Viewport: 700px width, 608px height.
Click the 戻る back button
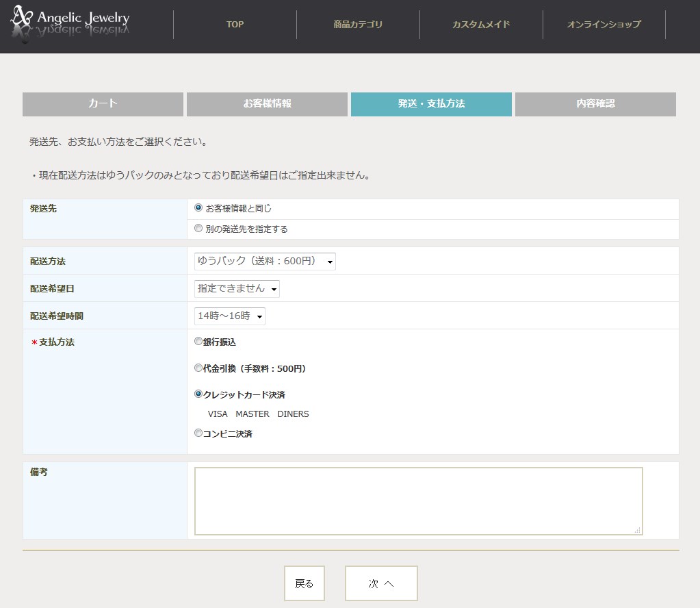coord(304,583)
